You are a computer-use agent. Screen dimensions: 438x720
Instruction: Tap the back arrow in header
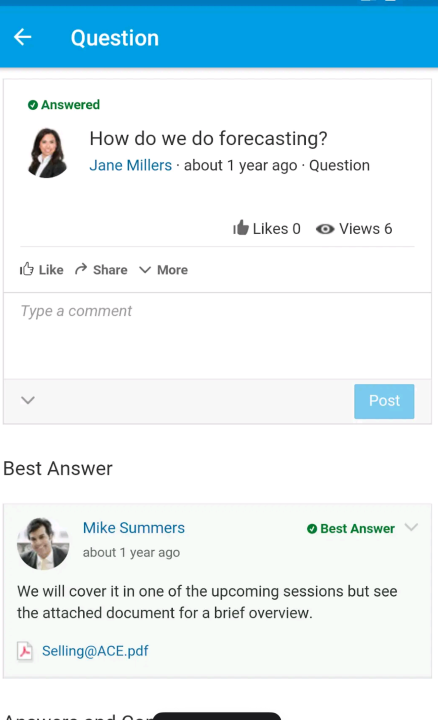(22, 37)
